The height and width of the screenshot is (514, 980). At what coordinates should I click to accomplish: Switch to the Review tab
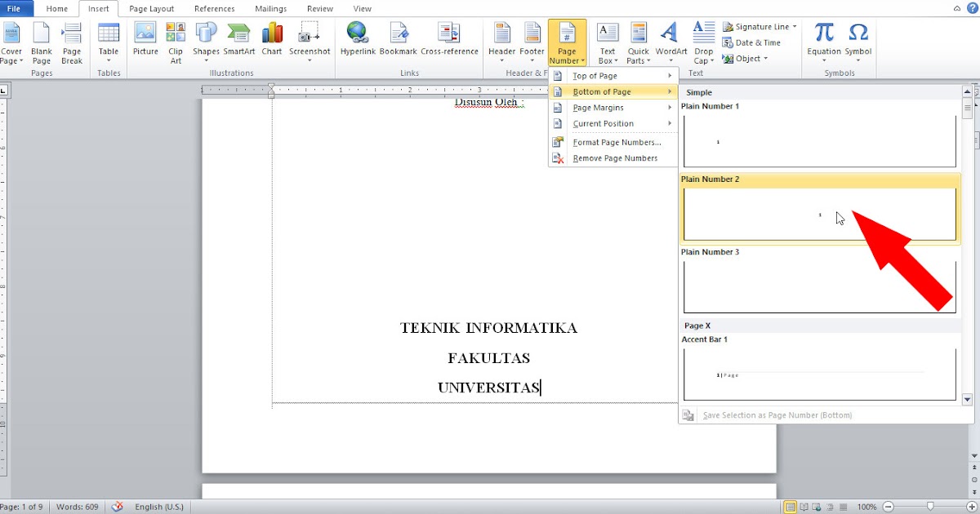click(319, 8)
